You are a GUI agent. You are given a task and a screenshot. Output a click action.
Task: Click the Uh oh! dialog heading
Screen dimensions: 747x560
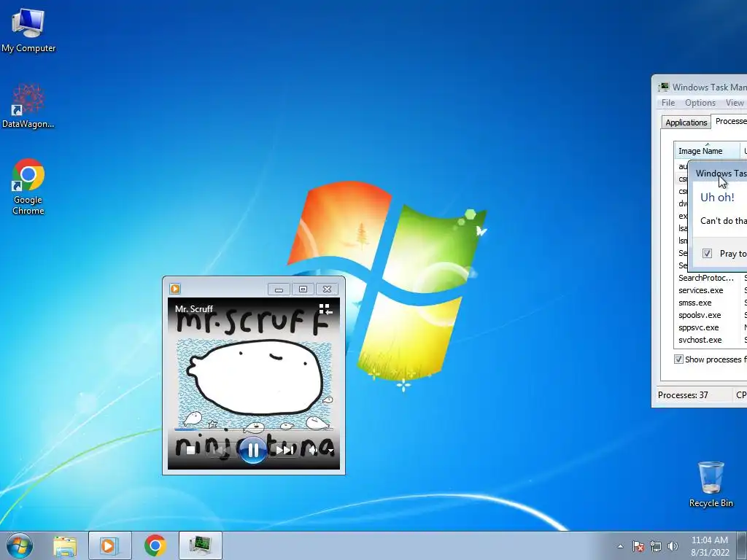click(x=717, y=197)
